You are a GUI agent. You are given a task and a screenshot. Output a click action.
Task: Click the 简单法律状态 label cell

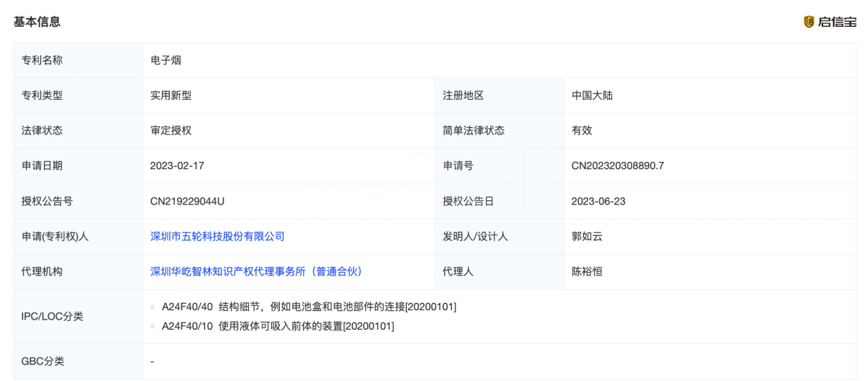[x=499, y=131]
